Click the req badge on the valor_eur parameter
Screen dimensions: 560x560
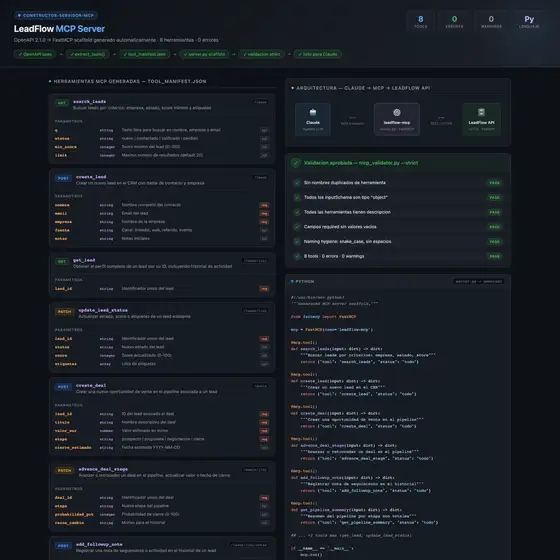point(264,431)
